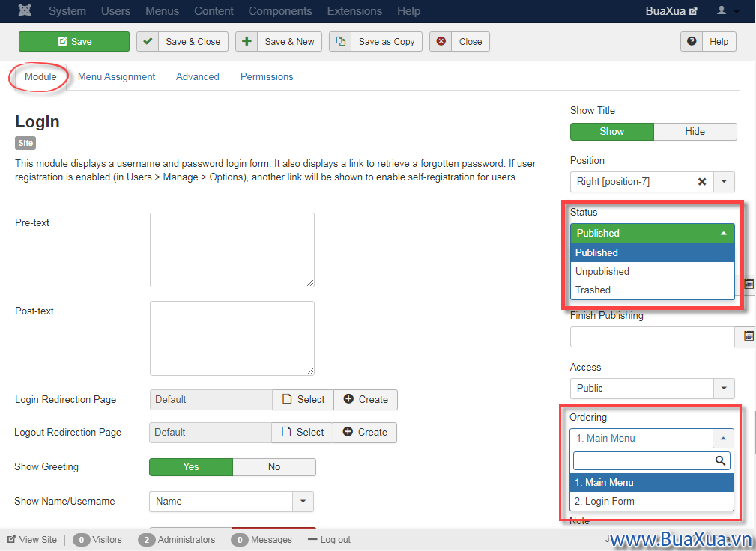Image resolution: width=756 pixels, height=551 pixels.
Task: Open the Menus menu
Action: (x=163, y=11)
